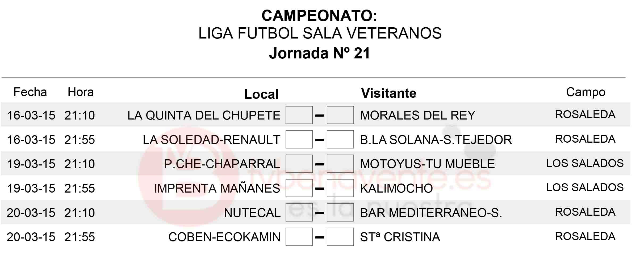The image size is (644, 264).
Task: Click the visitor score box for BAR MEDITERRANEO-S.
Action: tap(340, 212)
